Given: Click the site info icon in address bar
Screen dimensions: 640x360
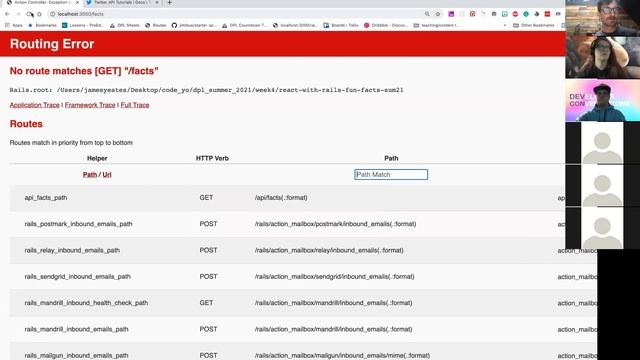Looking at the screenshot, I should click(52, 14).
